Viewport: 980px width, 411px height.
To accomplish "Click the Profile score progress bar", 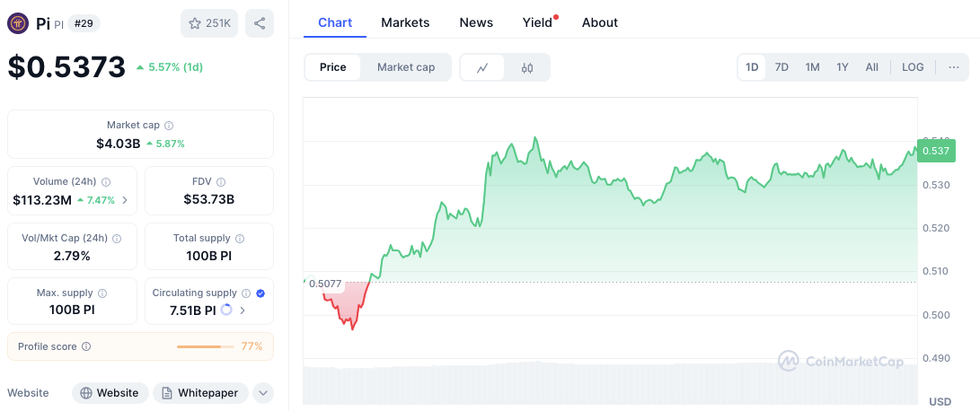I will pos(205,346).
